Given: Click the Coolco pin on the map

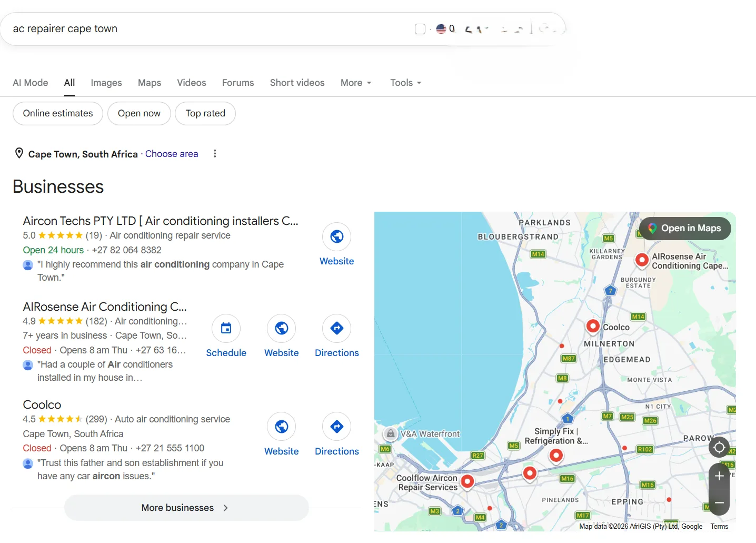Looking at the screenshot, I should coord(593,327).
